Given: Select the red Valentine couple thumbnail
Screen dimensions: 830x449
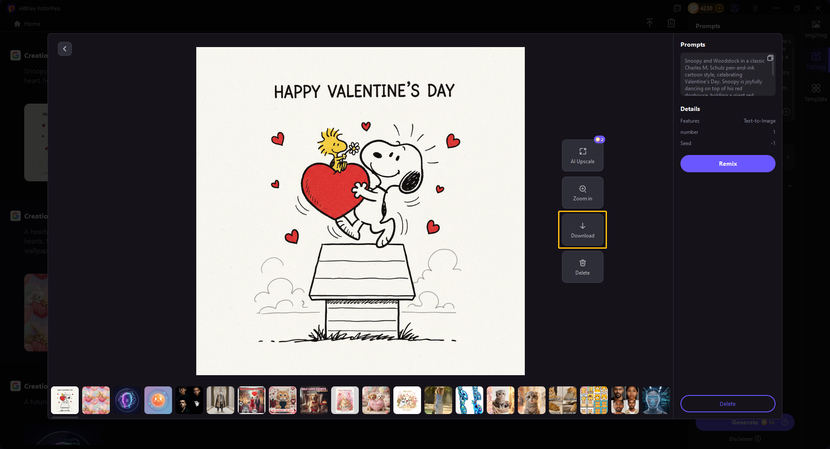Looking at the screenshot, I should pos(251,400).
